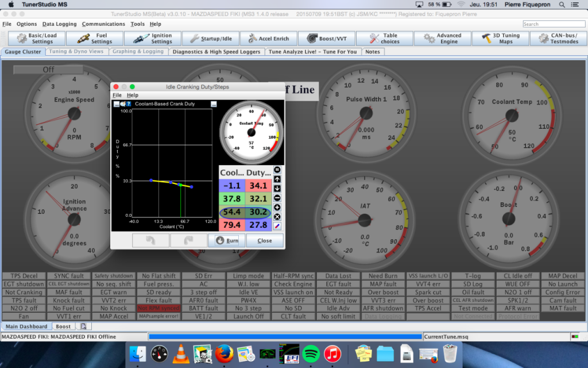Select table cell with duty value 34.1

click(258, 186)
